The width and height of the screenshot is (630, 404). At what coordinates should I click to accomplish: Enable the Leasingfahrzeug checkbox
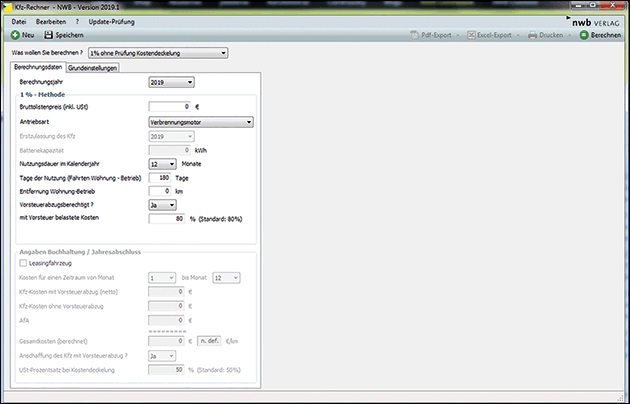[x=24, y=262]
